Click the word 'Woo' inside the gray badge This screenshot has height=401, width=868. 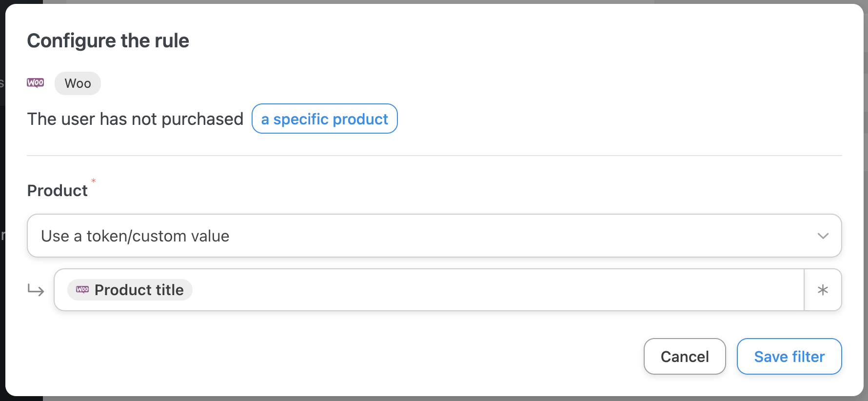pyautogui.click(x=78, y=83)
